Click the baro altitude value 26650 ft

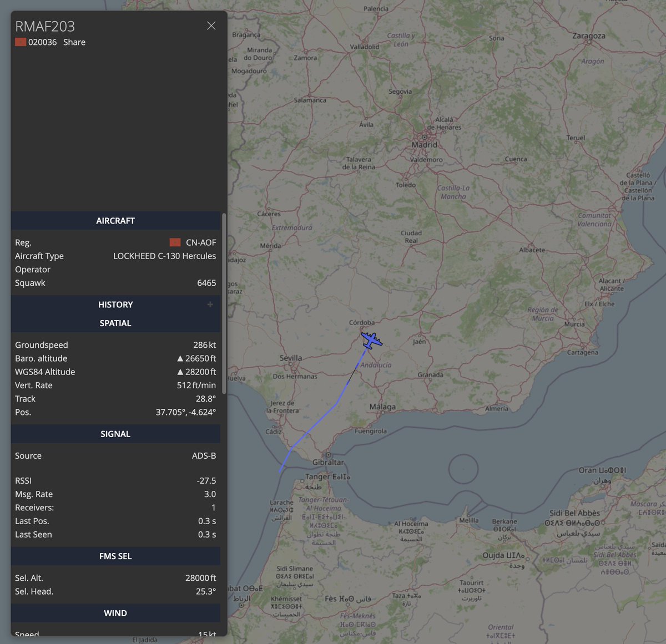click(196, 358)
